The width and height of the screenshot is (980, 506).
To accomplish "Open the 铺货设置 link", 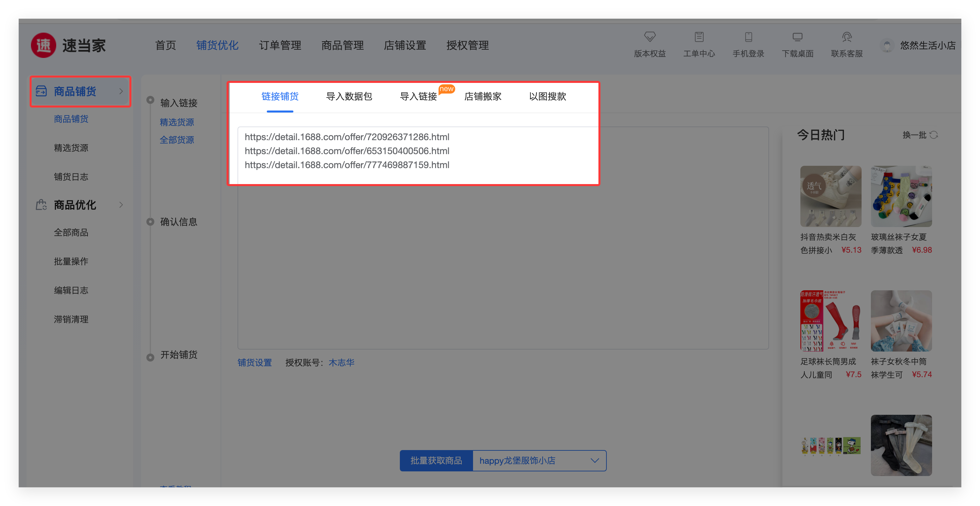I will [x=254, y=363].
